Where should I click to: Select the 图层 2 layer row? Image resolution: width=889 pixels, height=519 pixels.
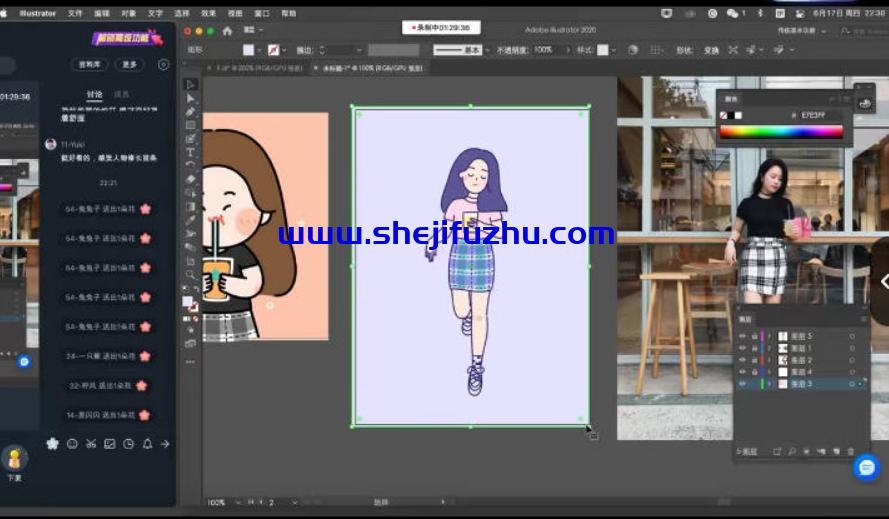(x=801, y=360)
